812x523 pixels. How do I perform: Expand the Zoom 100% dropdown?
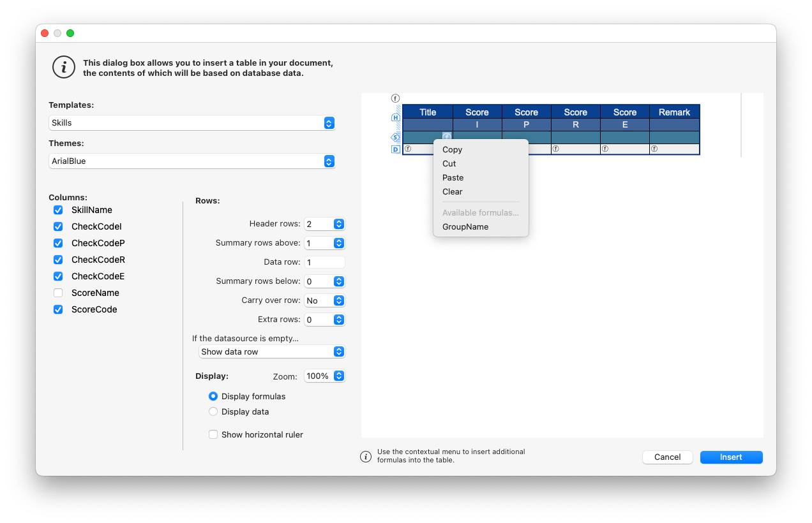pyautogui.click(x=324, y=376)
